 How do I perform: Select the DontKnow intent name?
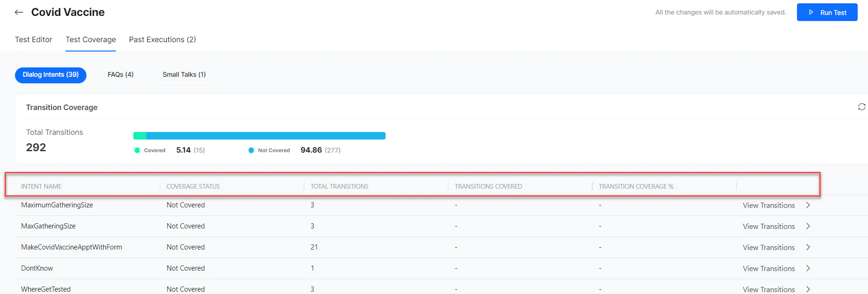(37, 268)
